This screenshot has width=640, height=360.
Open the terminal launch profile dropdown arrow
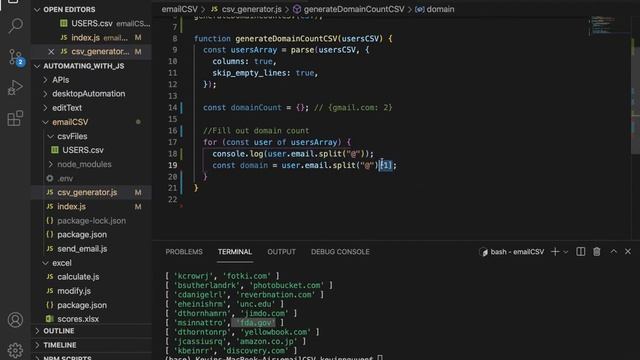tap(566, 252)
